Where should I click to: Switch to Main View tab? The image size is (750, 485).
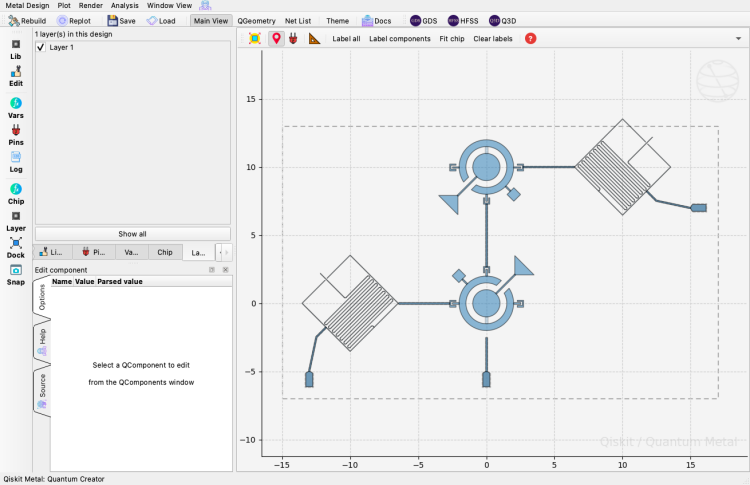211,21
